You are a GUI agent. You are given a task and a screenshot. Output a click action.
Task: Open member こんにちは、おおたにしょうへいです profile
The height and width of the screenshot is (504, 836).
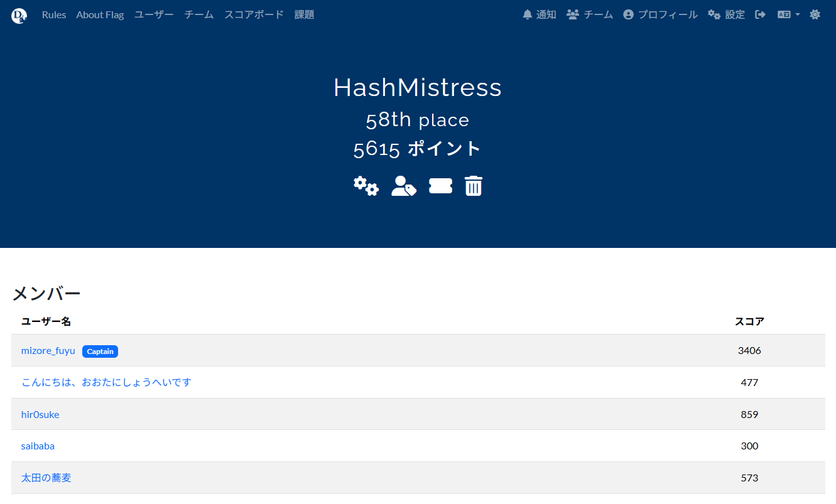coord(106,382)
